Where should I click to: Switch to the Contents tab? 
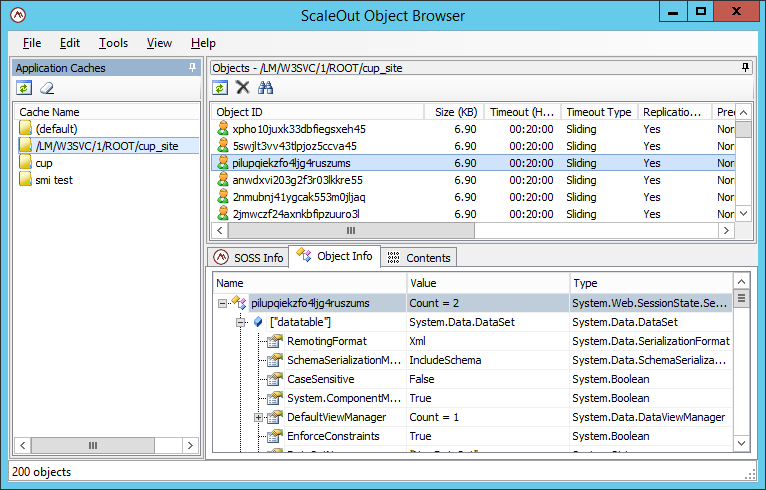419,257
